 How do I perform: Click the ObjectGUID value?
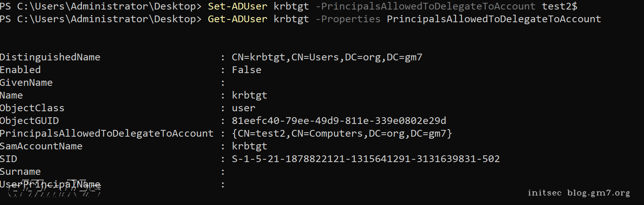pyautogui.click(x=339, y=121)
